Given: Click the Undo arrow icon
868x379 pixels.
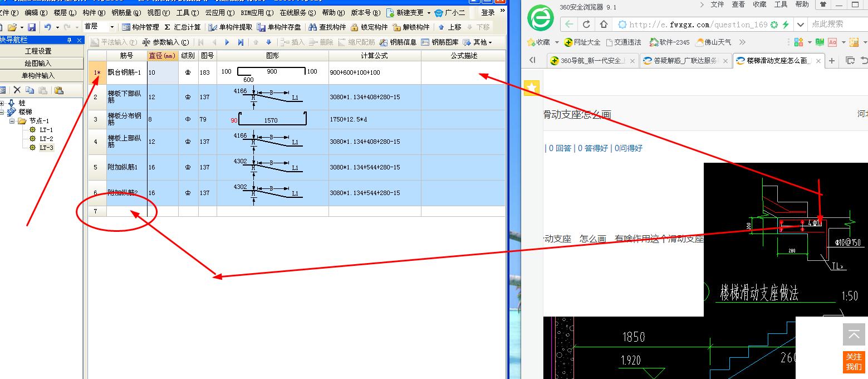Looking at the screenshot, I should pyautogui.click(x=48, y=27).
